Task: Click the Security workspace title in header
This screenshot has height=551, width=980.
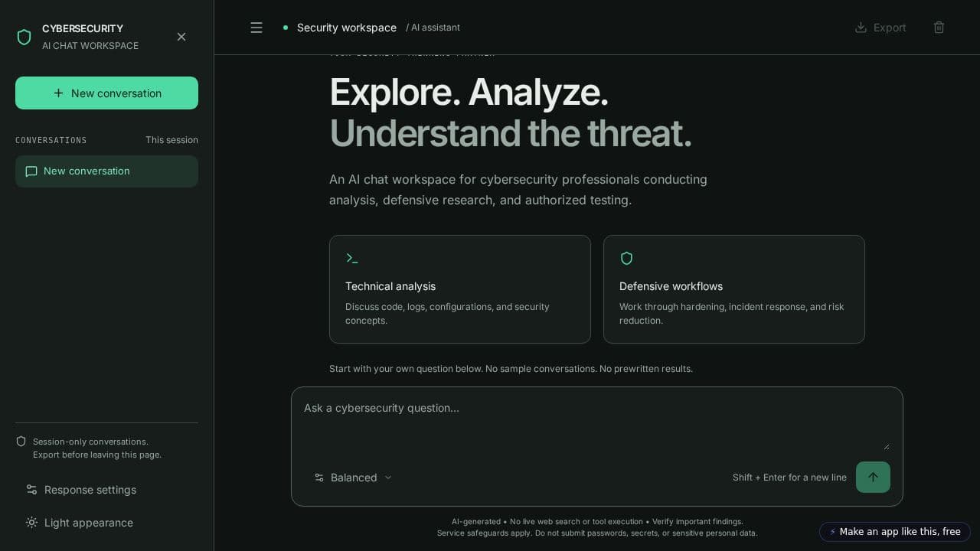Action: click(x=347, y=28)
